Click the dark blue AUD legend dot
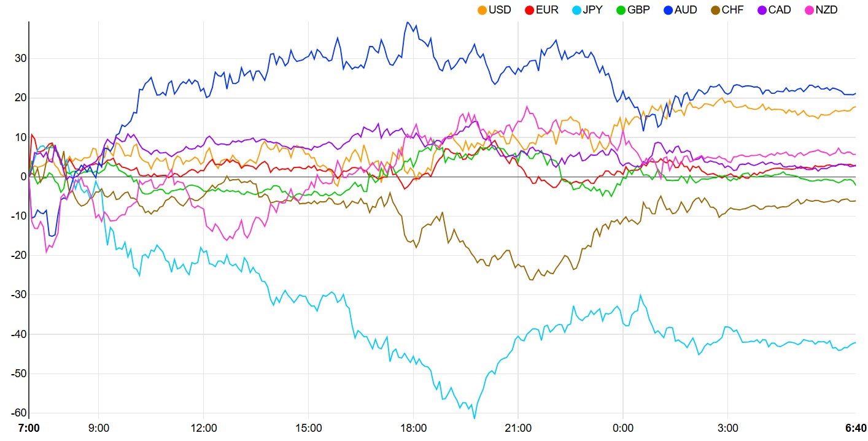The image size is (868, 441). (668, 10)
